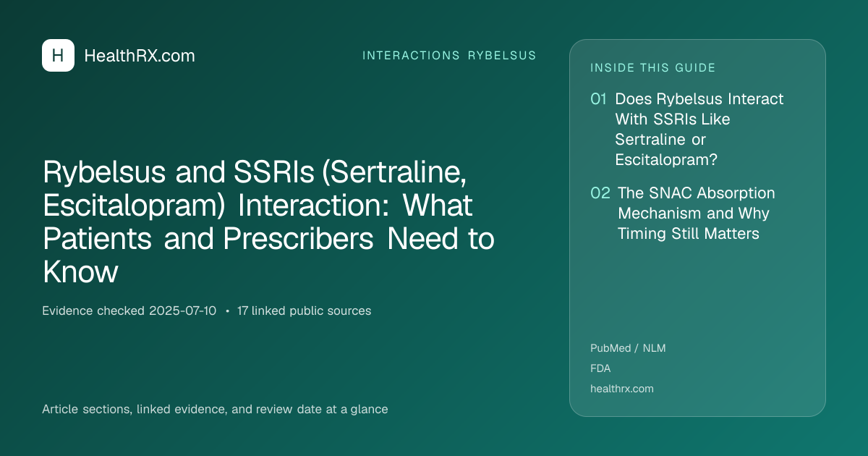The width and height of the screenshot is (868, 456).
Task: Click the 'healthrx.com' source entry
Action: click(622, 389)
